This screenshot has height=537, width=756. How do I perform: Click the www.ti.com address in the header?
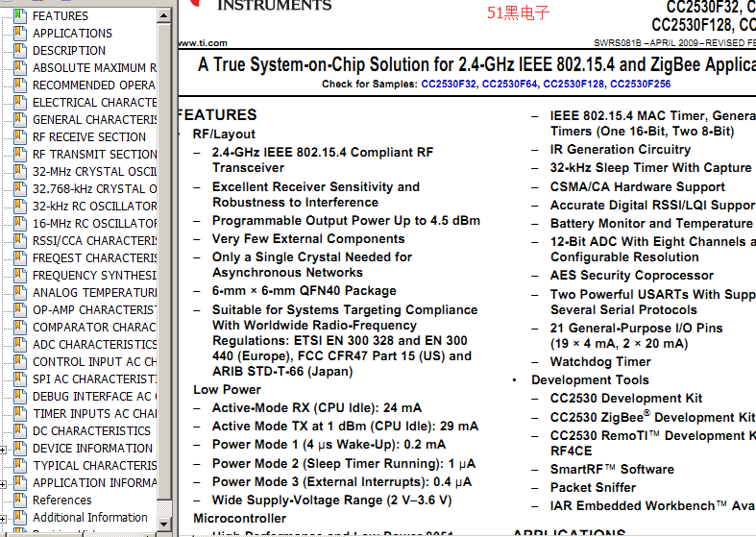pos(203,43)
